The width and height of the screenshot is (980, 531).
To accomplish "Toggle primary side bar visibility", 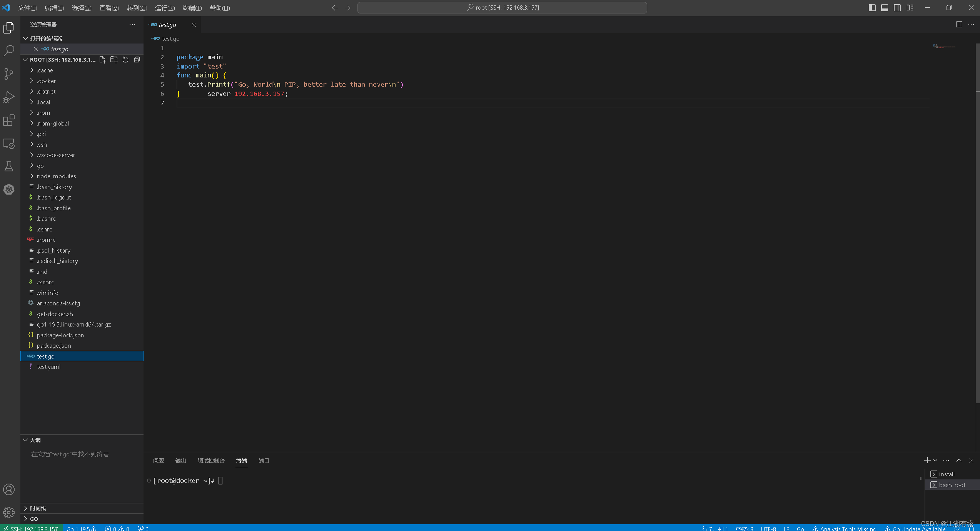I will point(872,8).
